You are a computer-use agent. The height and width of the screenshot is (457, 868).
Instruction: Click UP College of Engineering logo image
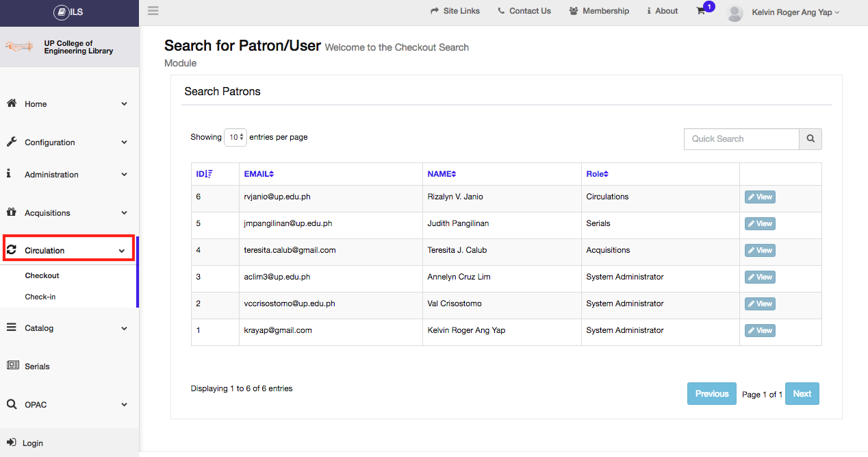20,47
